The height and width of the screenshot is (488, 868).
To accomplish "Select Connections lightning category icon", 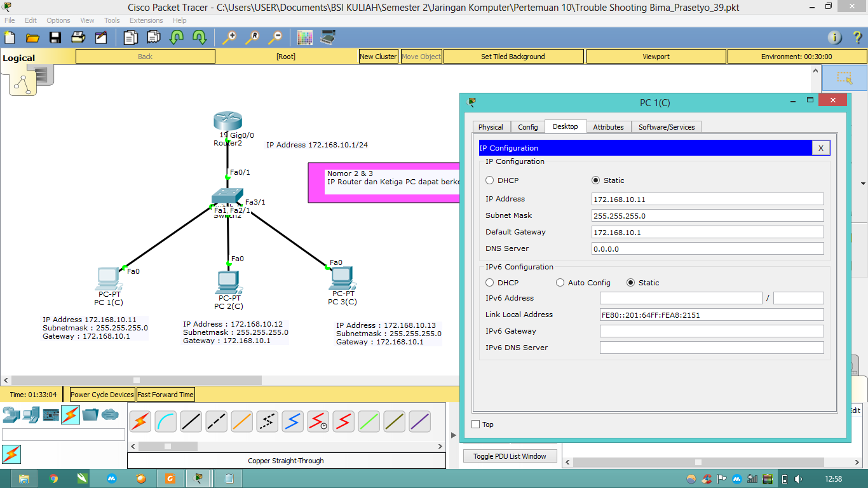I will (71, 415).
